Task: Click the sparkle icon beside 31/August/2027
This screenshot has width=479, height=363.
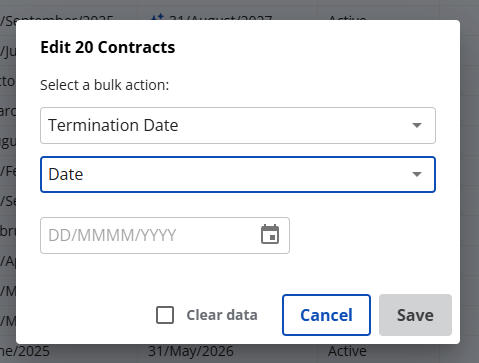Action: coord(157,17)
